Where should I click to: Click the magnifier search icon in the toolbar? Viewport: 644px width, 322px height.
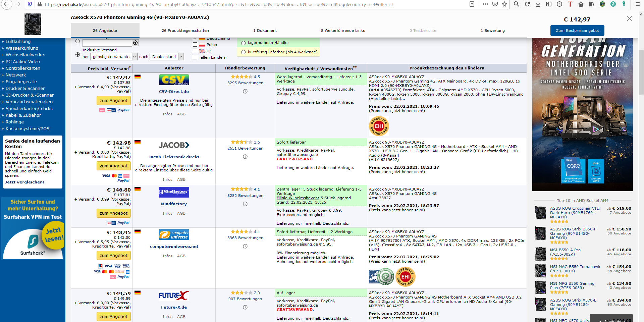tap(517, 4)
